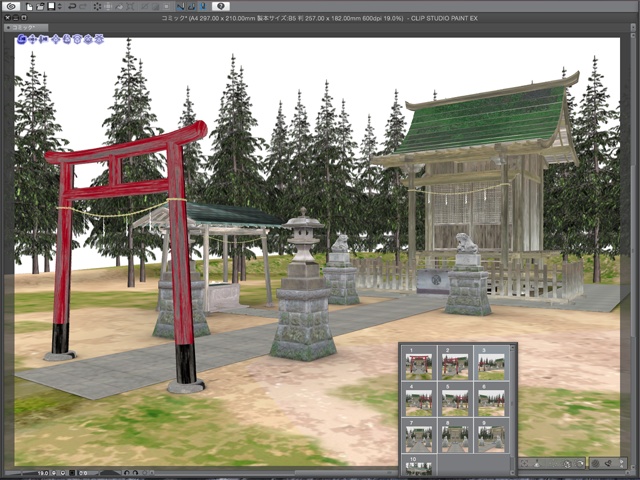Click the open file folder icon
The width and height of the screenshot is (640, 480).
(40, 7)
